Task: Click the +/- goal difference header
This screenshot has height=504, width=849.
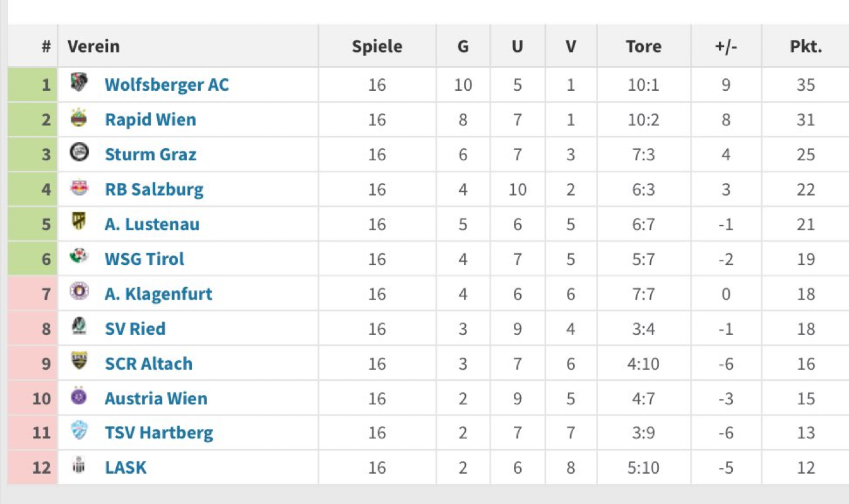Action: (726, 47)
